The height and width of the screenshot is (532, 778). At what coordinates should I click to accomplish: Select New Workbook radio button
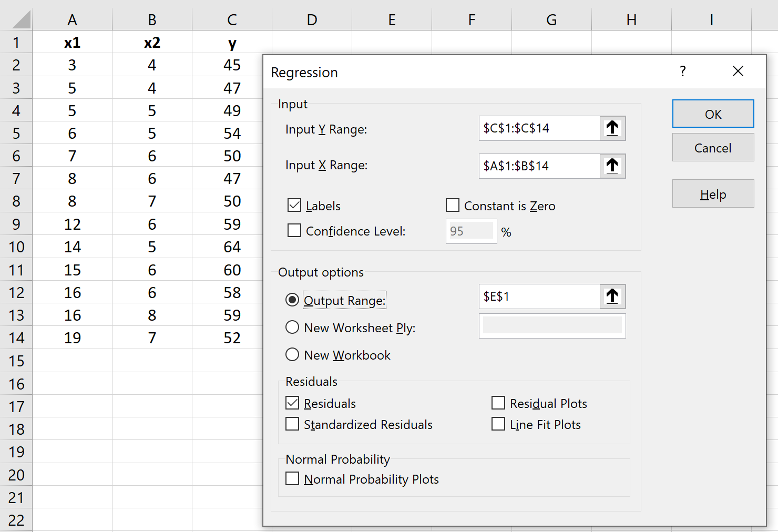[x=292, y=355]
